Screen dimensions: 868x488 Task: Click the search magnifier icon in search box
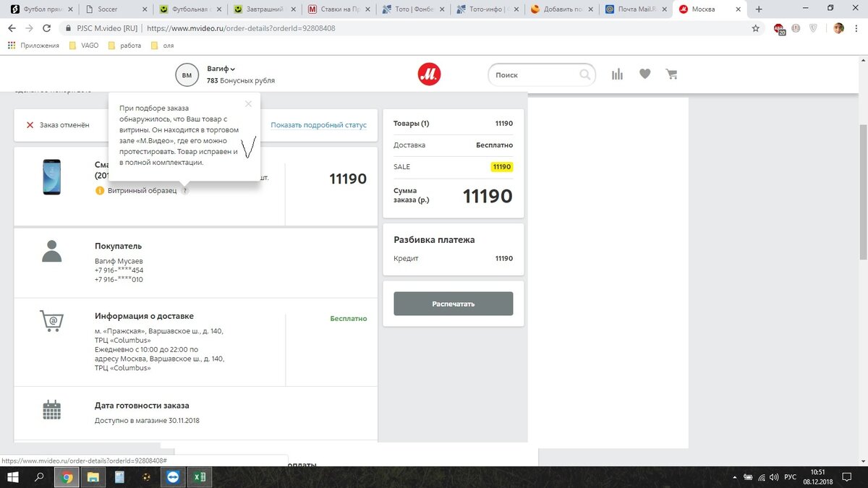pyautogui.click(x=584, y=74)
